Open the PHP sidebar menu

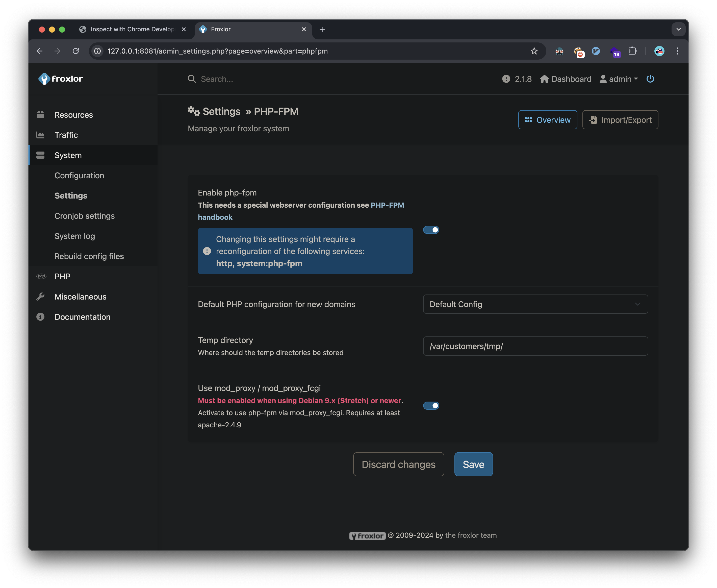pyautogui.click(x=63, y=276)
